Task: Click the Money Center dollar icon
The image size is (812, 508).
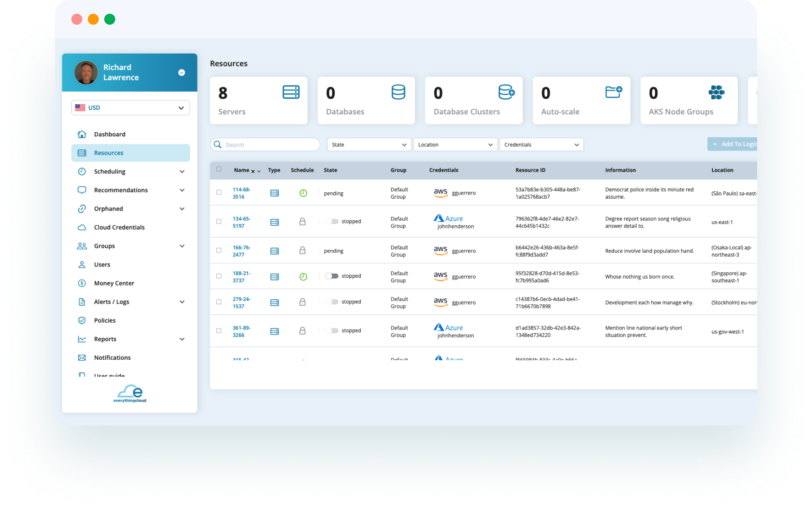Action: coord(82,283)
